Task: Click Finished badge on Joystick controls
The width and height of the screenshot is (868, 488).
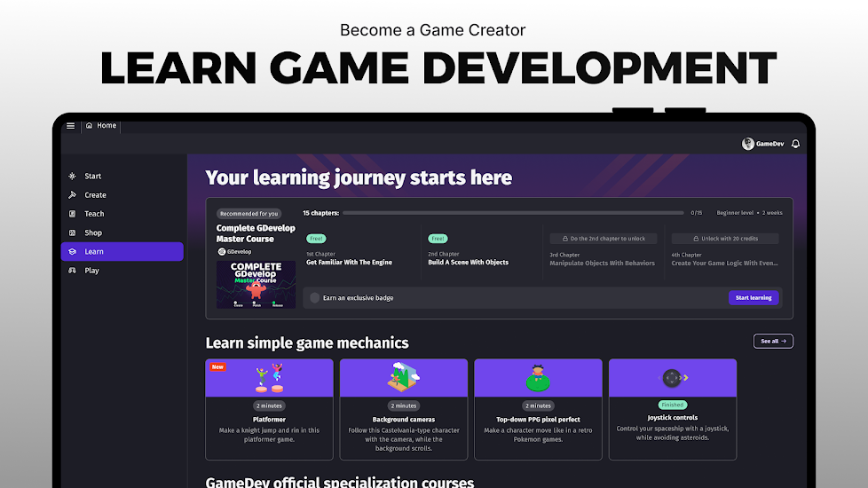Action: point(673,405)
